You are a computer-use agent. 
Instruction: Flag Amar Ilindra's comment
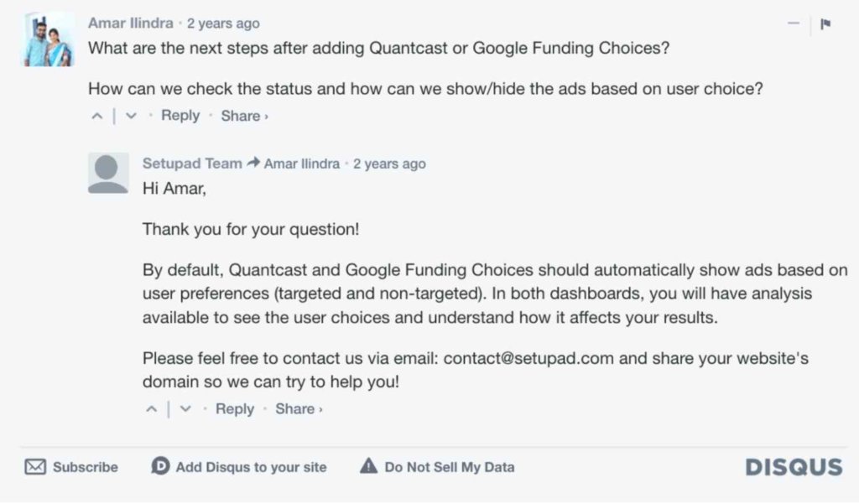825,24
